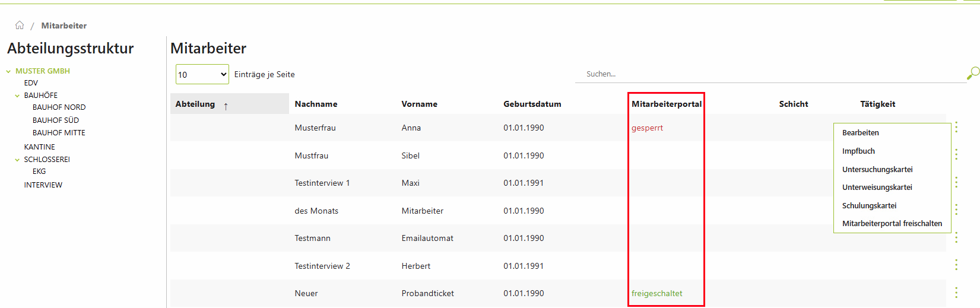The image size is (980, 308).
Task: Click Nachname cell 'des Monats'
Action: pos(316,211)
